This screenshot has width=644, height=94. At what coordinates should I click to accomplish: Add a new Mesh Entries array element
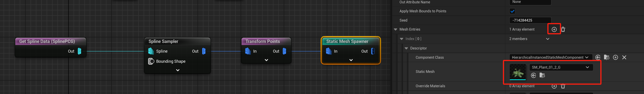pyautogui.click(x=554, y=30)
